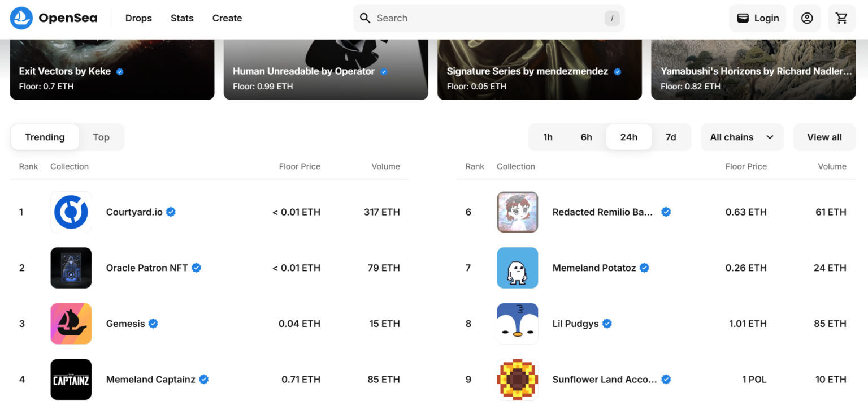Image resolution: width=868 pixels, height=413 pixels.
Task: Click the OpenSea logo icon
Action: coord(21,18)
